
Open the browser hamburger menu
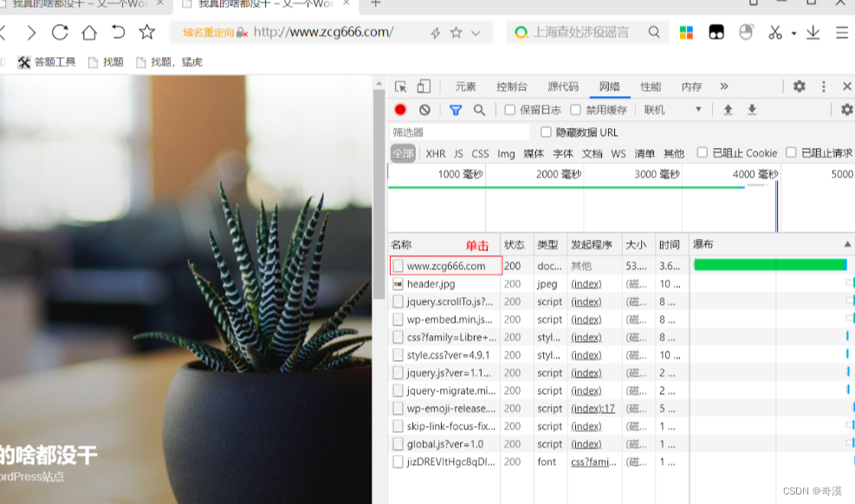(x=841, y=33)
